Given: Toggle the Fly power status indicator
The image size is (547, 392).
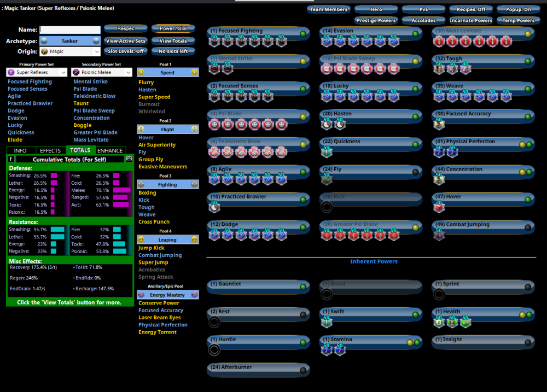Looking at the screenshot, I should coord(416,172).
